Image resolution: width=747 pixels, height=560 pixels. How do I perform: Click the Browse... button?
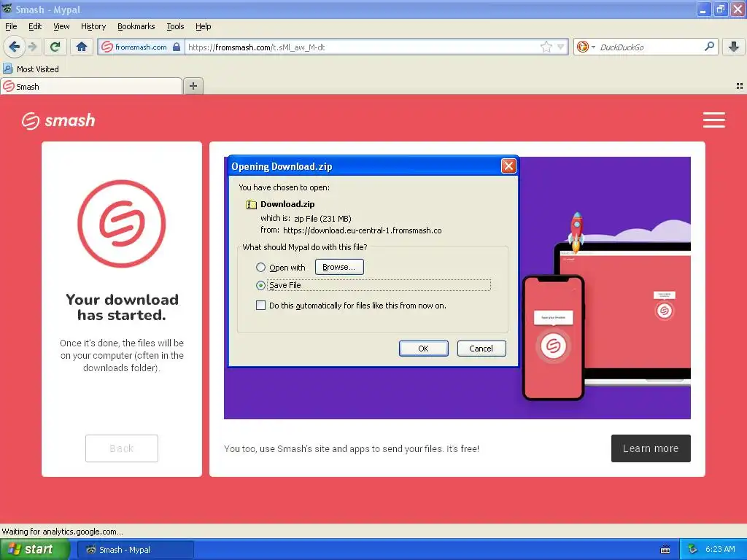click(339, 267)
